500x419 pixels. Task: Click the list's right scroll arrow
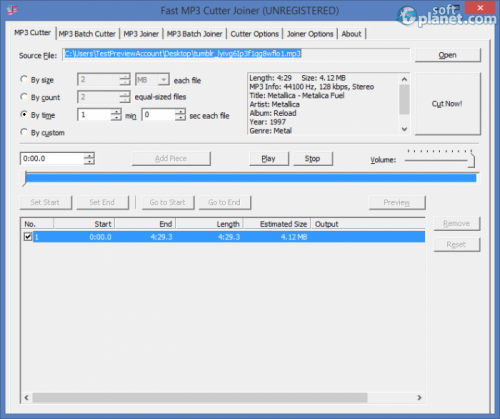click(419, 397)
